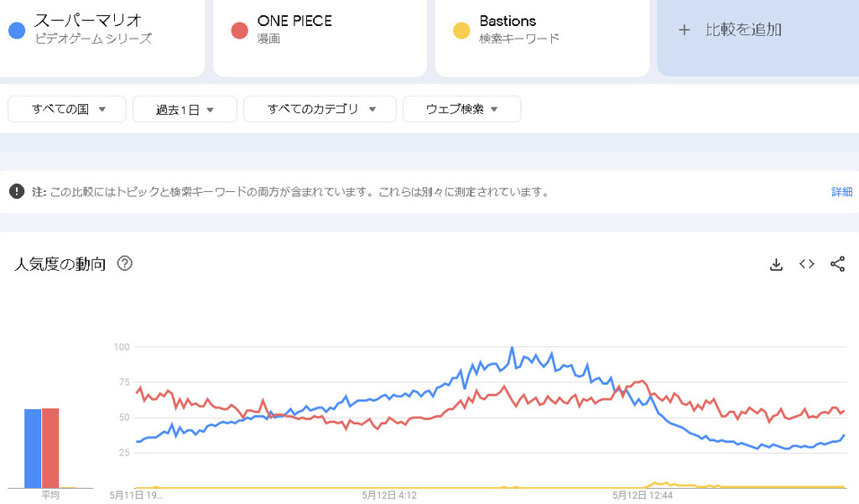Viewport: 859px width, 504px height.
Task: Click the embed code icon
Action: point(807,264)
